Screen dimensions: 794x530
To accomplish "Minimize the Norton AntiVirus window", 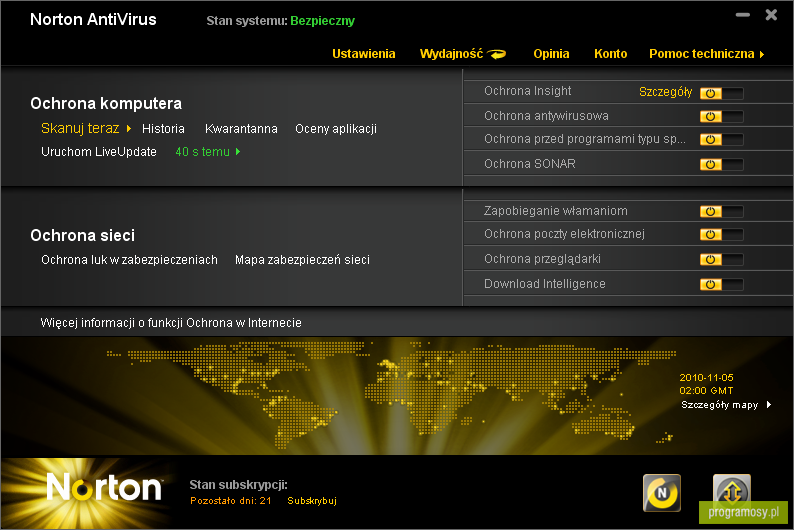I will [743, 15].
